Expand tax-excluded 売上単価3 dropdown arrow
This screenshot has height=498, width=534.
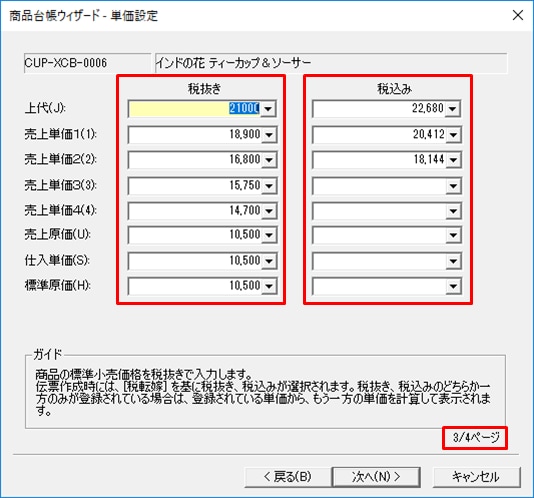[x=269, y=186]
